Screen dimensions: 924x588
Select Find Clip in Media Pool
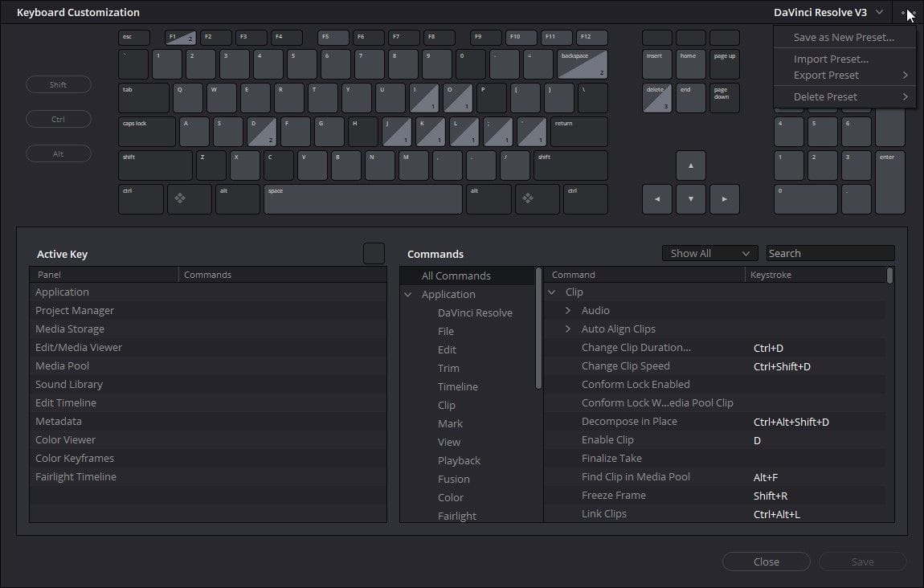coord(714,477)
